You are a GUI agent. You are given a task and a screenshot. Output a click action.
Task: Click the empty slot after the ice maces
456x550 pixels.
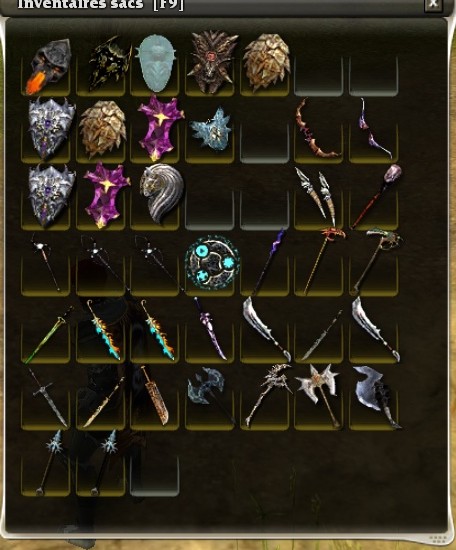point(155,476)
